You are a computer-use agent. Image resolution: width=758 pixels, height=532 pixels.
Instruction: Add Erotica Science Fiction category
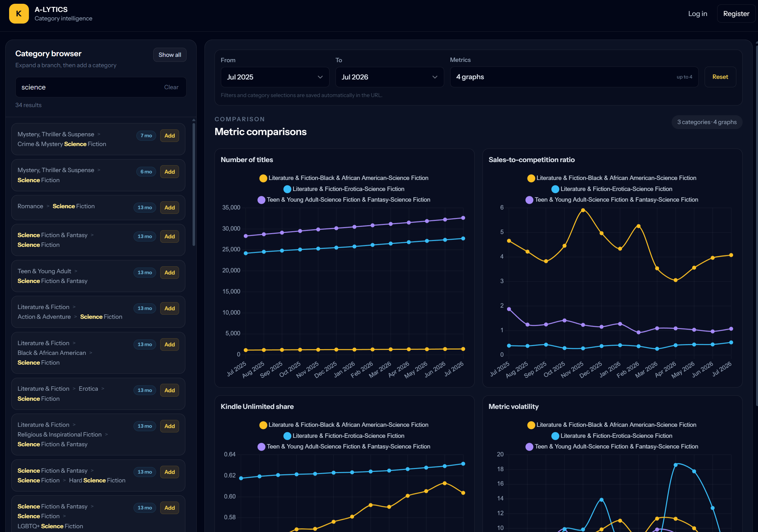pyautogui.click(x=170, y=390)
